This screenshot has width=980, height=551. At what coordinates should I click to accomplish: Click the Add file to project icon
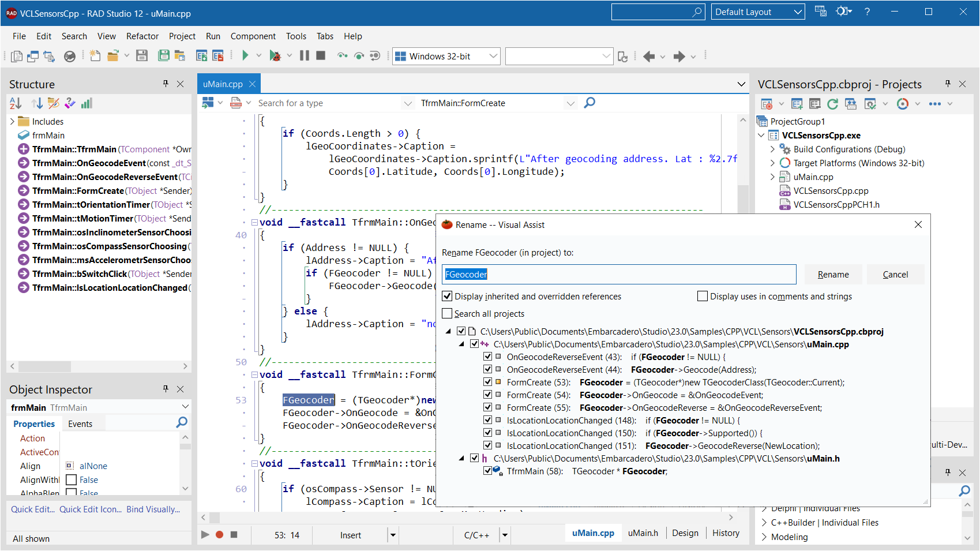201,56
